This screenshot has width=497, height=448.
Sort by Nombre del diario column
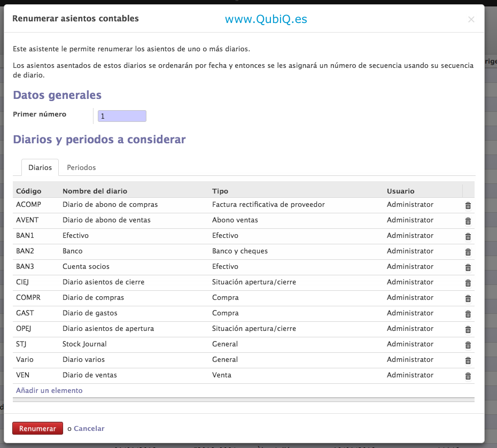pyautogui.click(x=95, y=191)
